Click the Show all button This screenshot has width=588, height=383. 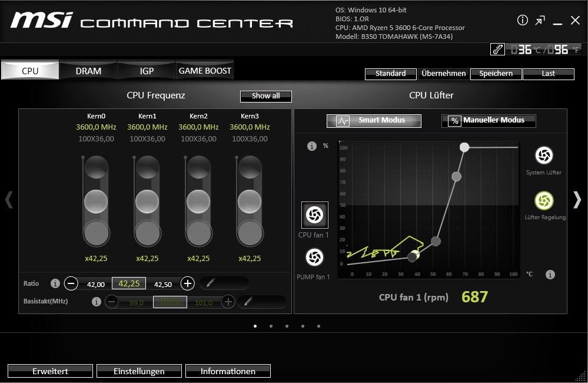coord(266,96)
